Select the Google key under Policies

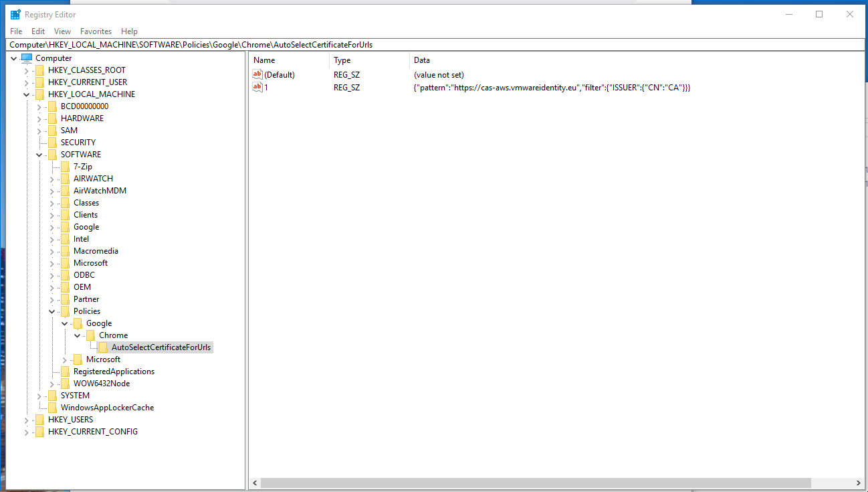click(x=99, y=323)
